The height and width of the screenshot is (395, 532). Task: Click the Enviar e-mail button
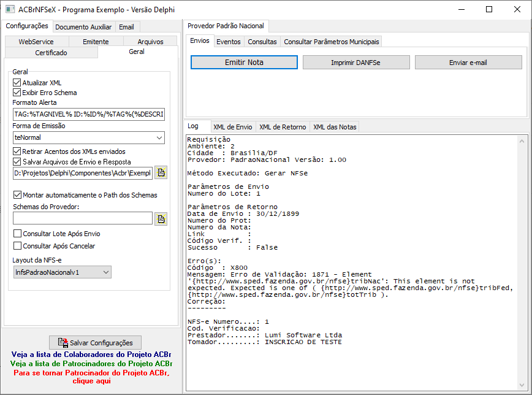click(x=468, y=63)
